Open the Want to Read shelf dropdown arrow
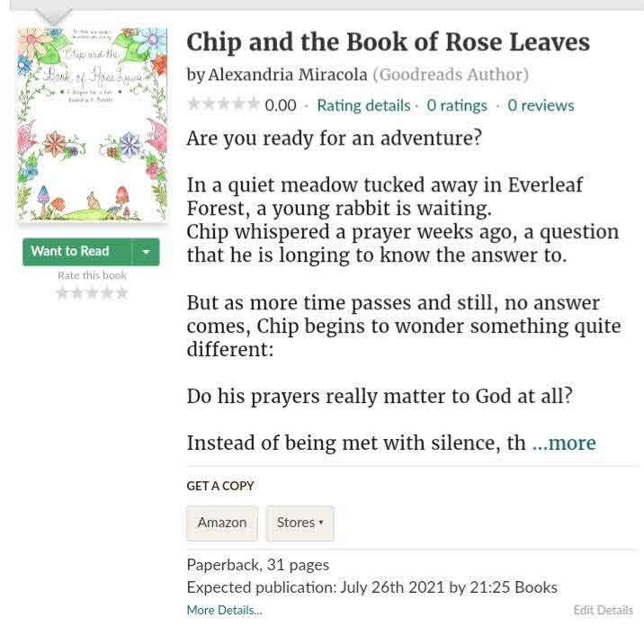The height and width of the screenshot is (644, 644). pyautogui.click(x=146, y=252)
